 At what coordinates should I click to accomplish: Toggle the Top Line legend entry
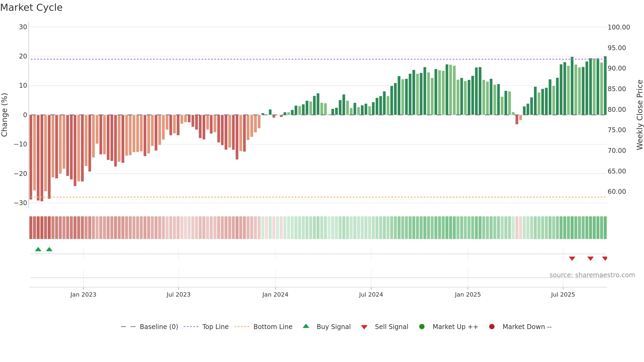click(206, 327)
